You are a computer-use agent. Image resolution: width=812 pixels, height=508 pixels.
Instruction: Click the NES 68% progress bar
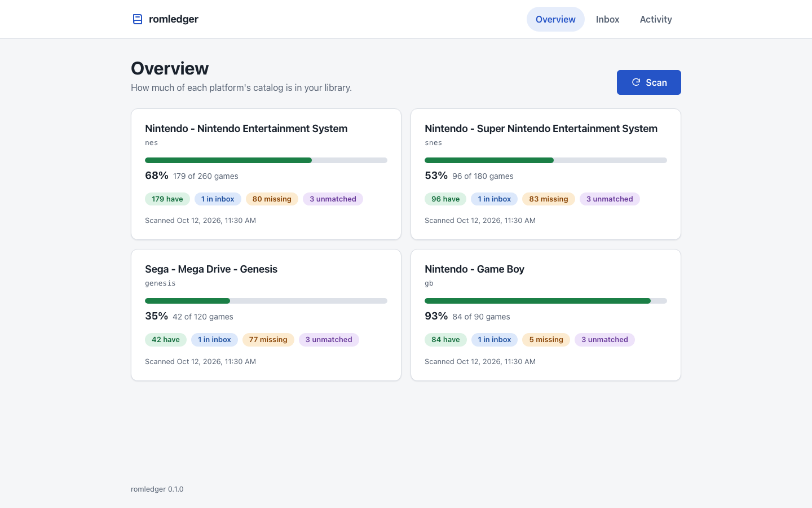[x=266, y=160]
